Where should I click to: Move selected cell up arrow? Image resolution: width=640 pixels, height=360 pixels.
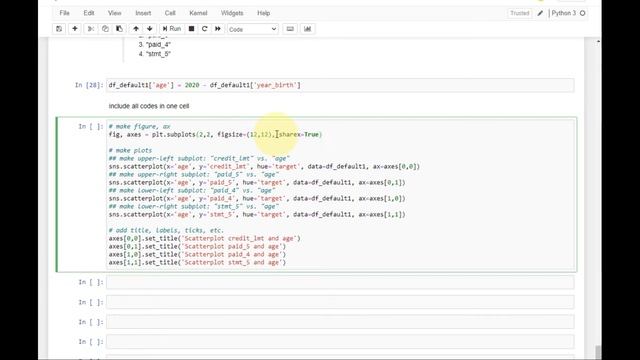[x=136, y=29]
